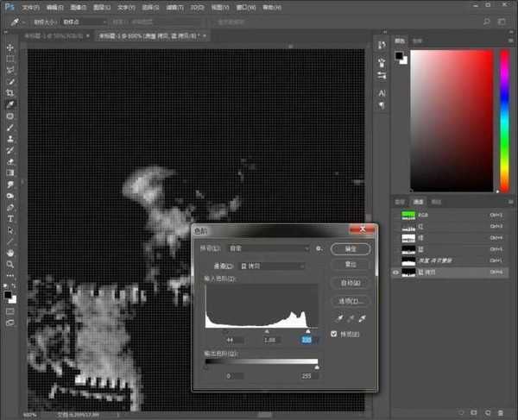Show the RGB channel visibility

coord(396,214)
